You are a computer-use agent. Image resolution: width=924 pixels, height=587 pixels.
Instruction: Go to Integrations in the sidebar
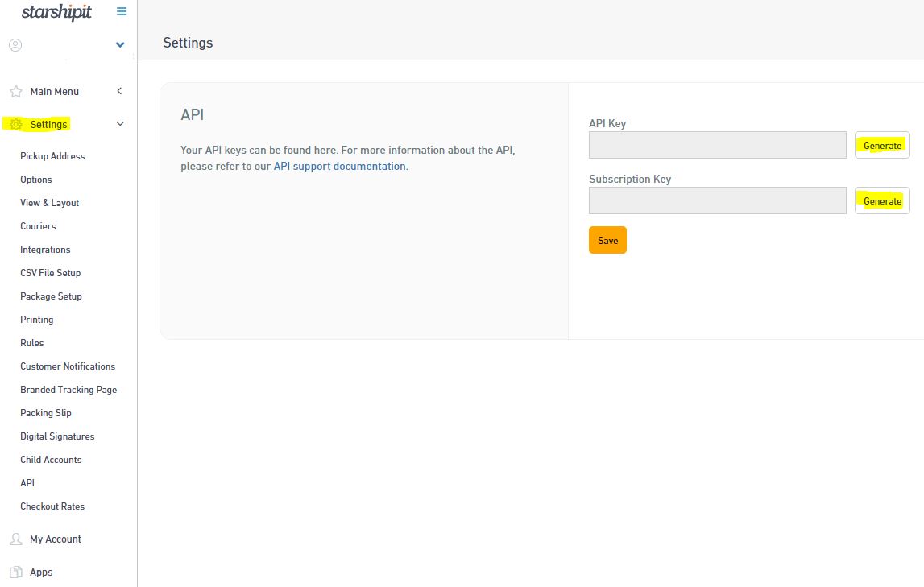(x=45, y=250)
